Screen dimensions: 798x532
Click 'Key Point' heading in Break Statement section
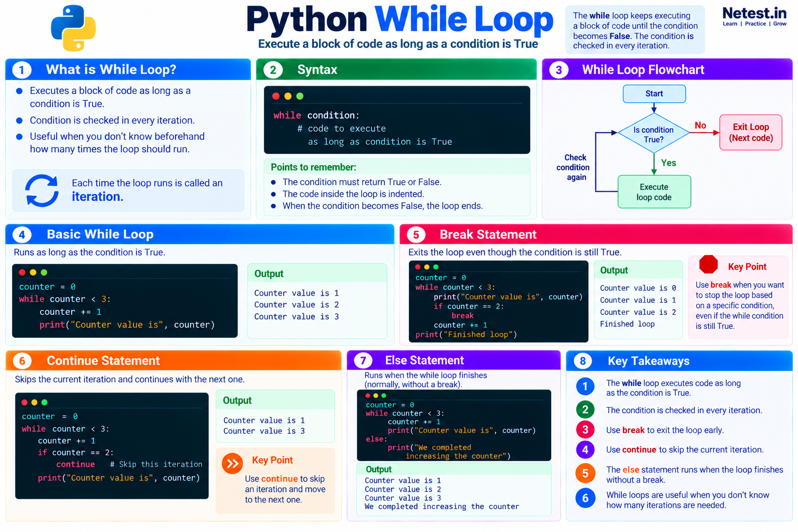(747, 267)
